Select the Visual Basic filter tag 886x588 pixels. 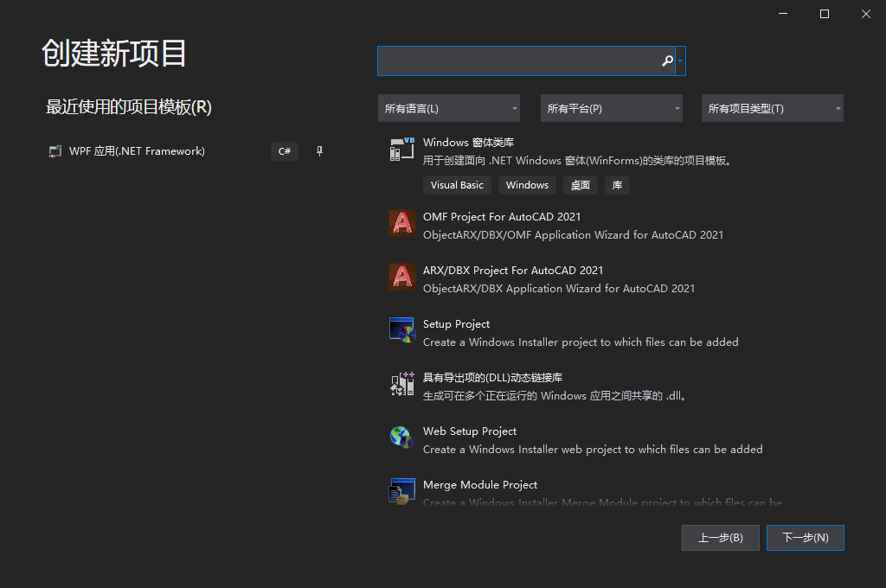pos(457,184)
